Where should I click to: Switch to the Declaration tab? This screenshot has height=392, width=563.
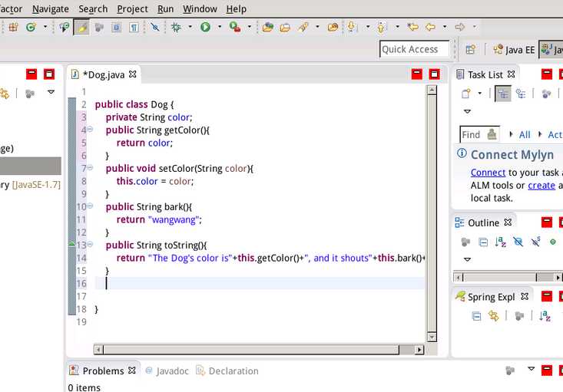[x=227, y=371]
